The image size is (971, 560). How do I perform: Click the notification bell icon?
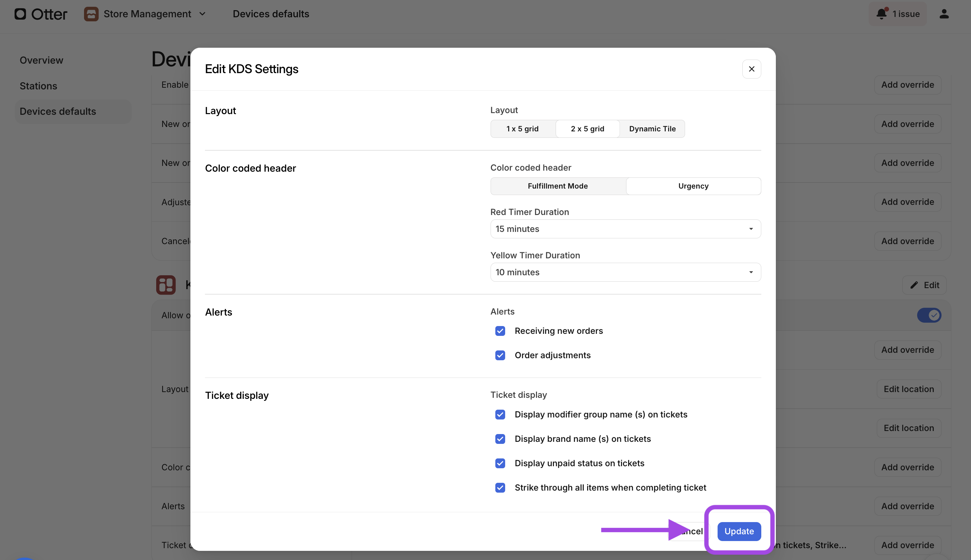881,14
